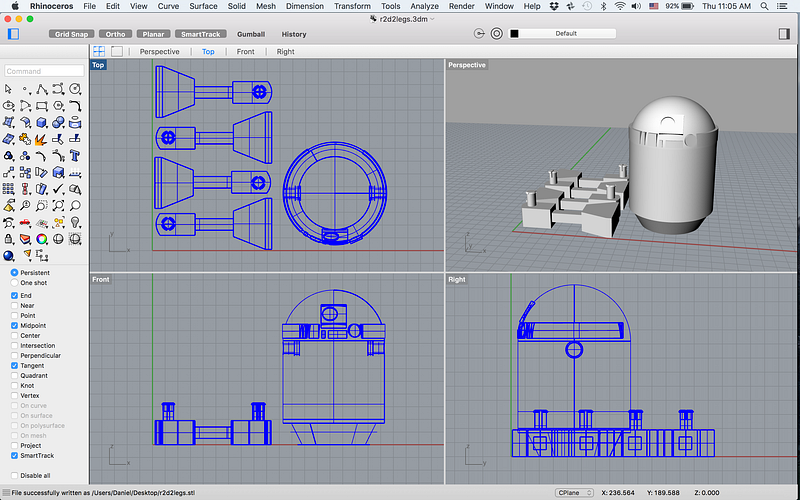Viewport: 800px width, 500px height.
Task: Enable the Point object snap
Action: click(14, 316)
